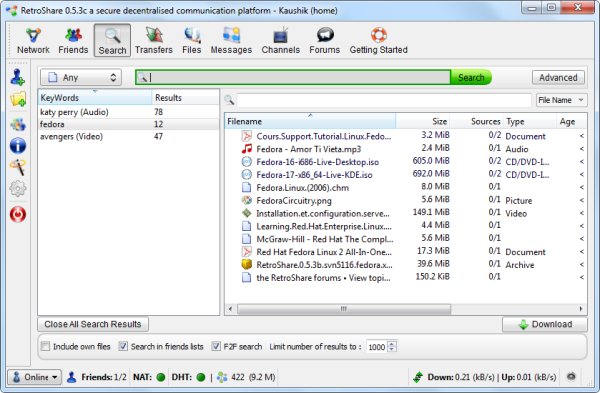Click the PDF icon of Cours.Support.Tutorial file
This screenshot has width=600, height=393.
coord(247,136)
